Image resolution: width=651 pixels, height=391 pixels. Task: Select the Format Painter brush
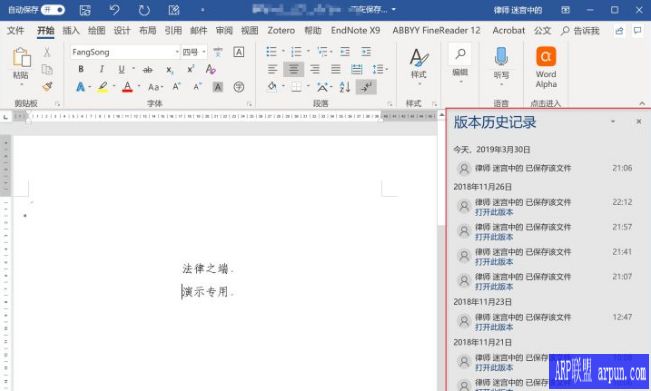tap(47, 86)
